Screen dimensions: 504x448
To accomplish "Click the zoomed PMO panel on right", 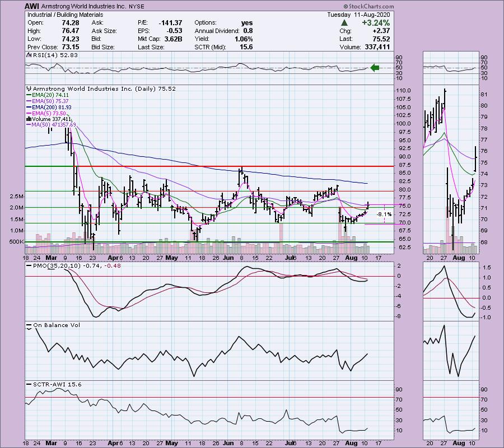I will 451,292.
